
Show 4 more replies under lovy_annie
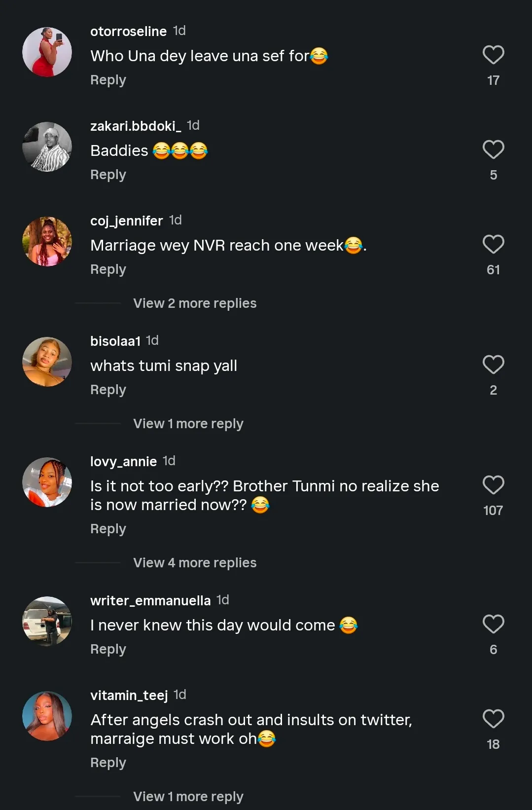(195, 563)
